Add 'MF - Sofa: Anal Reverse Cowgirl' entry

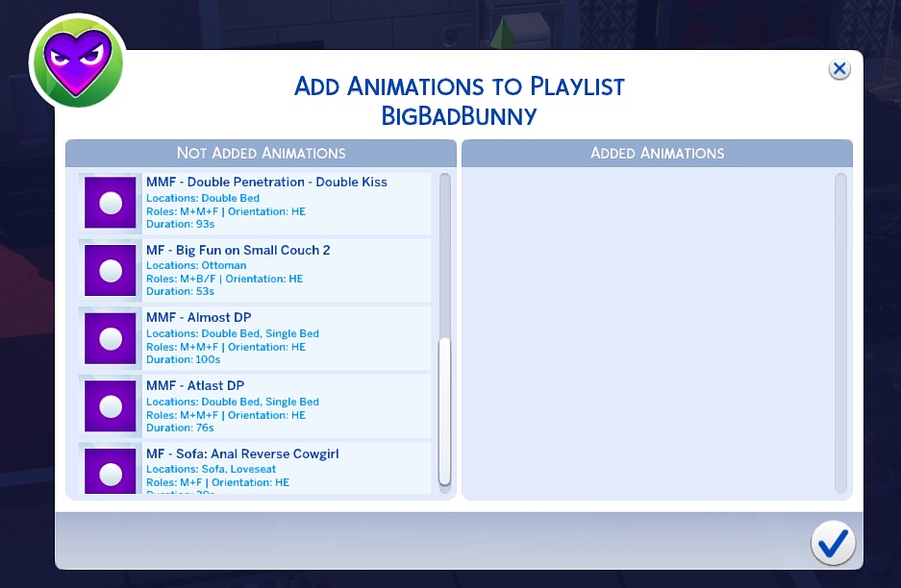[255, 468]
